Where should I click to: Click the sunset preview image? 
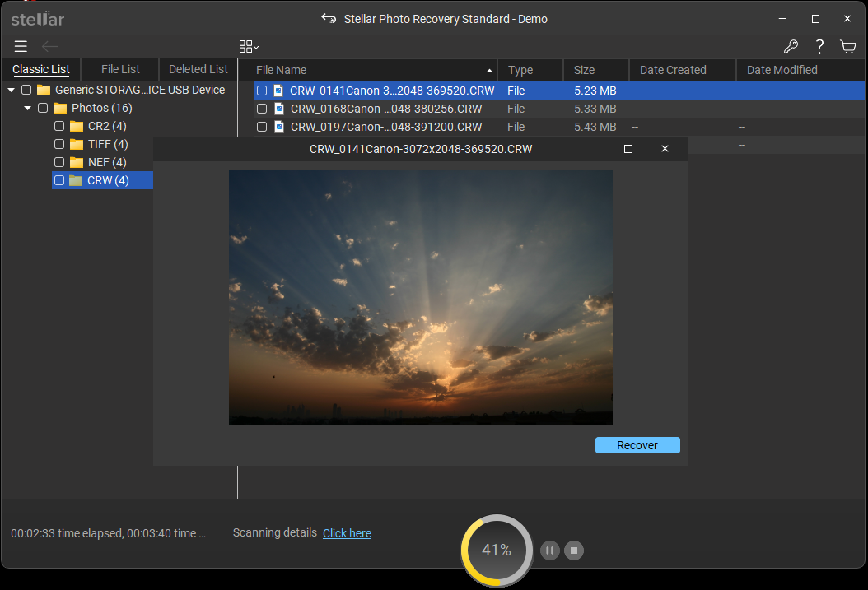pos(421,297)
